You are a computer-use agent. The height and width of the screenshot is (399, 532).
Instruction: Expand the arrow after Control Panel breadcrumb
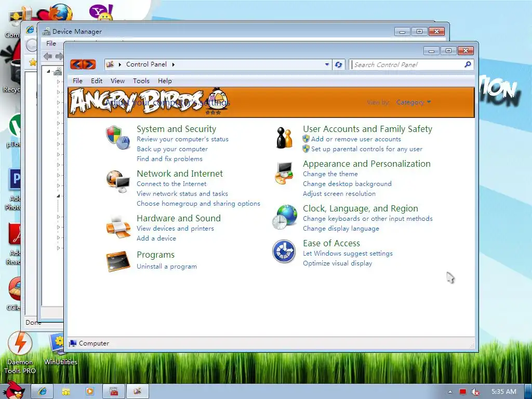coord(174,64)
